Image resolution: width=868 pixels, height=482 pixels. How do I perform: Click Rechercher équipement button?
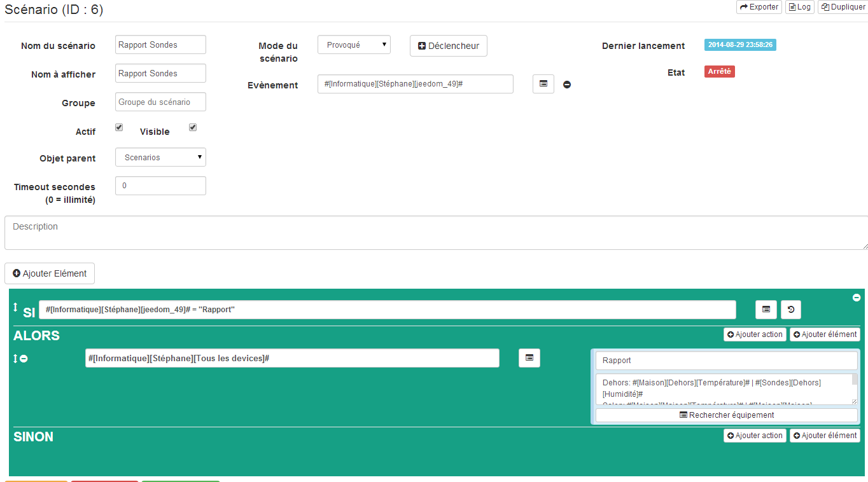727,415
